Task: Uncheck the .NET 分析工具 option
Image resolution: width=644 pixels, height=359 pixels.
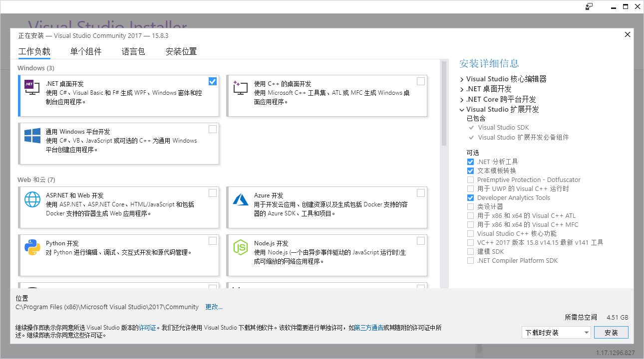Action: tap(470, 162)
